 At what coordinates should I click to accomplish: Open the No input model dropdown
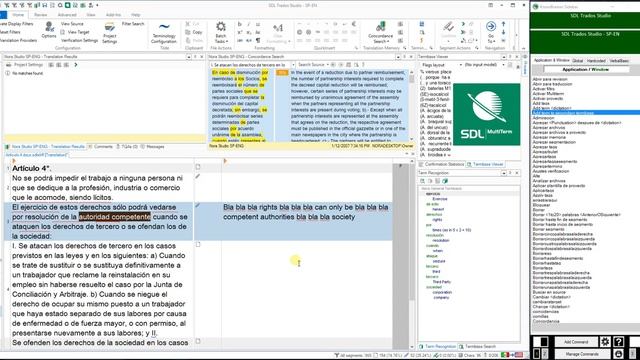click(504, 65)
